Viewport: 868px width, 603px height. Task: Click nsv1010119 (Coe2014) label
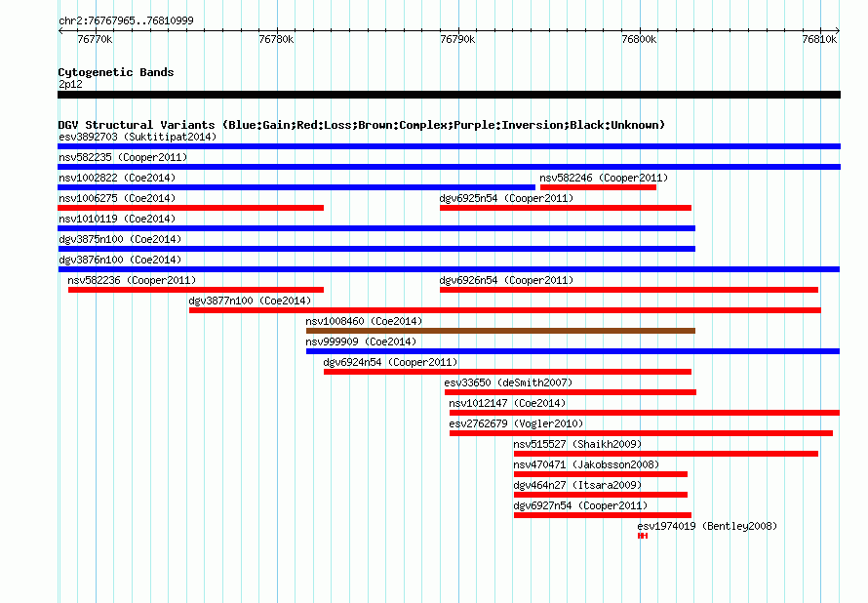(x=117, y=219)
